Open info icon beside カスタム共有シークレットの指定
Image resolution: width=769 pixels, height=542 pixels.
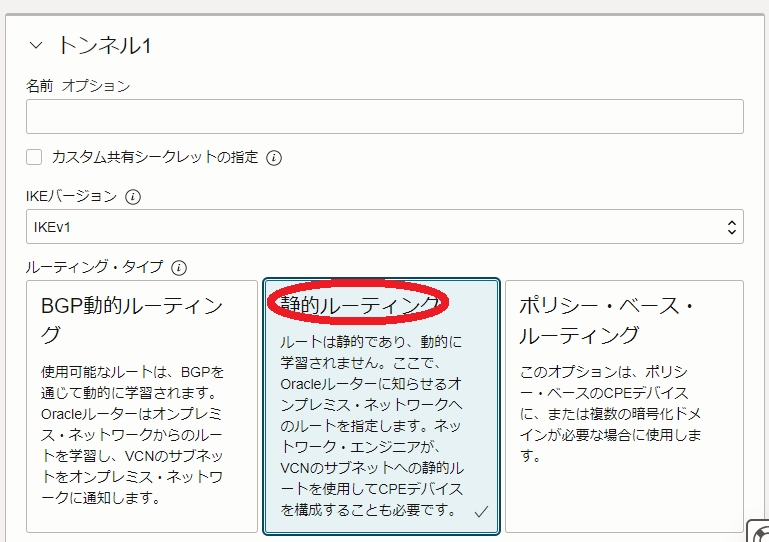click(274, 158)
